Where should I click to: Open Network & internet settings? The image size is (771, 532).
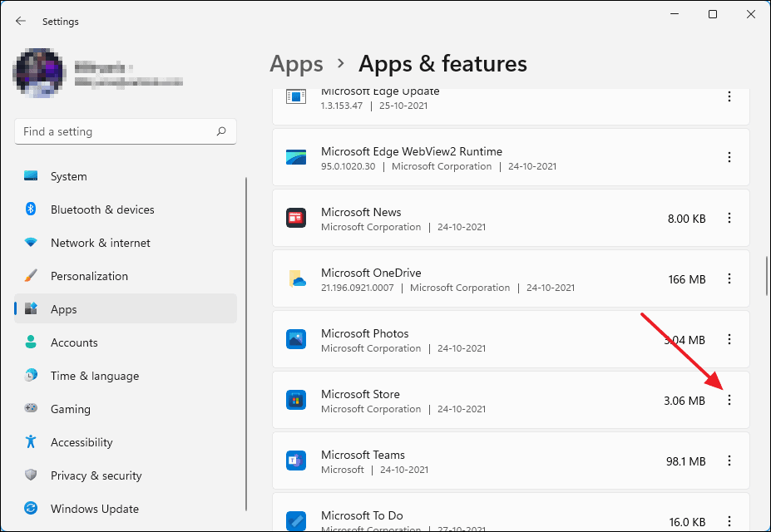coord(100,243)
